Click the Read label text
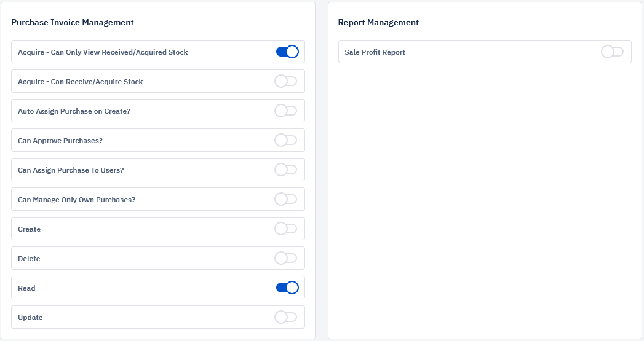The image size is (644, 341). pos(26,289)
